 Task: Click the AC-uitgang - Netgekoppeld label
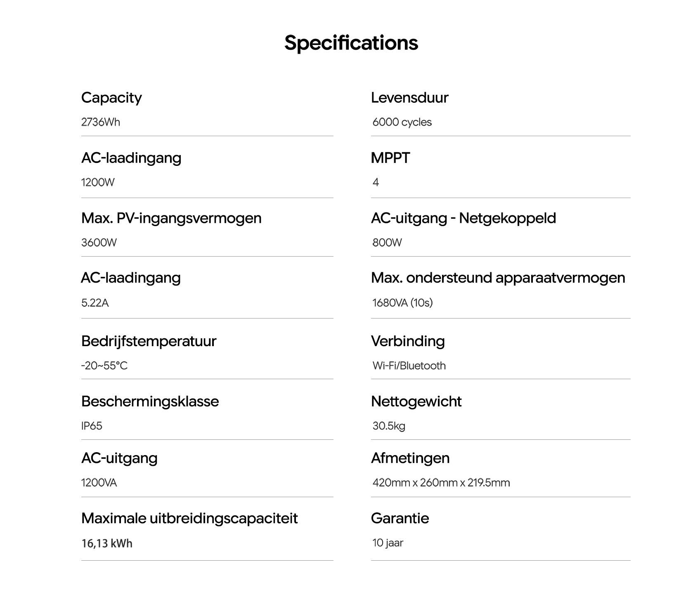[x=464, y=218]
